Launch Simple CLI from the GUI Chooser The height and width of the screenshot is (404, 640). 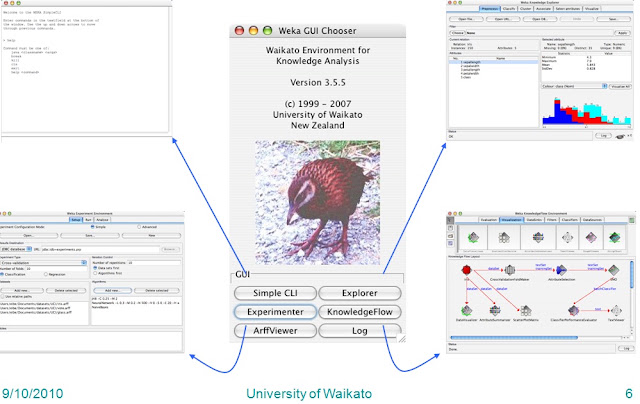(x=275, y=293)
